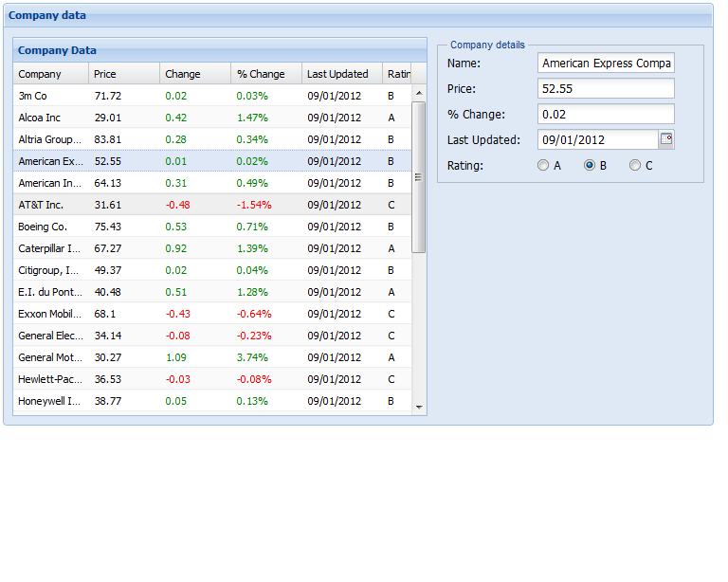Click the Company Data grid title

[57, 50]
